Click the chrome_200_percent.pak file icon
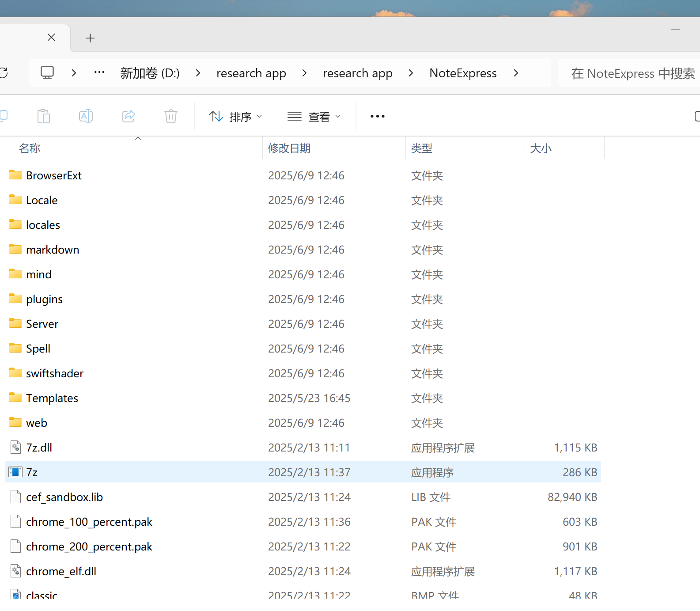 pyautogui.click(x=15, y=546)
